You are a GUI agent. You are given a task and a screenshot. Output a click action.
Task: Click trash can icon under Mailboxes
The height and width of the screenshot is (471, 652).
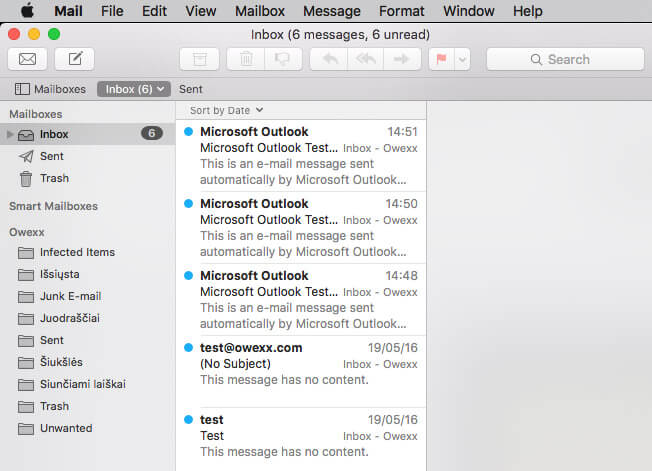(26, 179)
